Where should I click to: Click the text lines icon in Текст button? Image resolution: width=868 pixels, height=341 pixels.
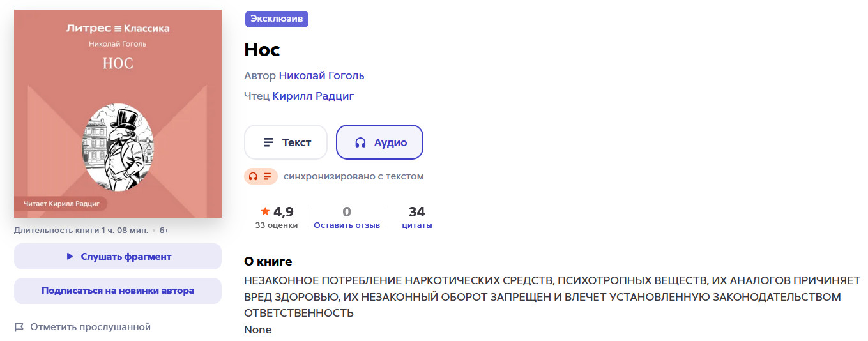click(x=268, y=142)
